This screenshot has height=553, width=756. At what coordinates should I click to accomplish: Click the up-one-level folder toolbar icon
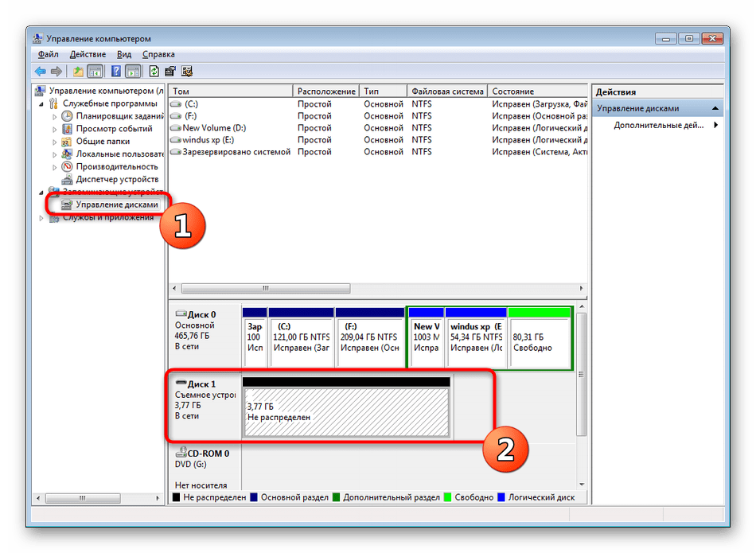point(78,71)
